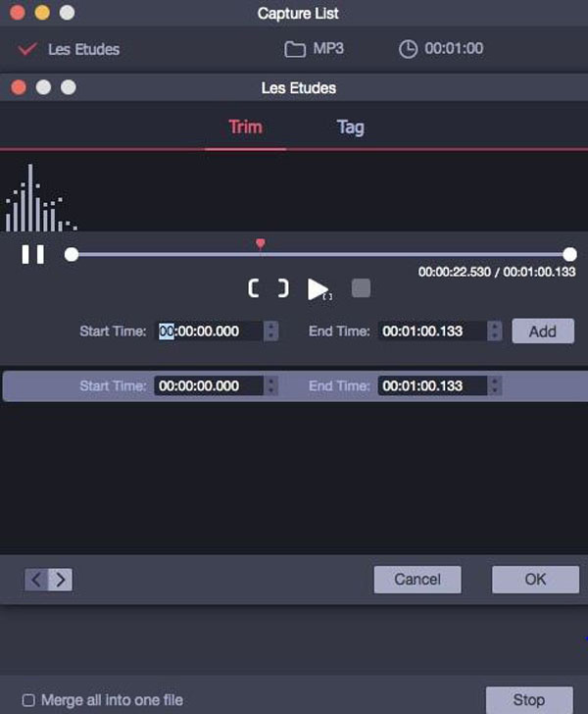Enable Merge all into one file
The width and height of the screenshot is (588, 714).
point(29,700)
